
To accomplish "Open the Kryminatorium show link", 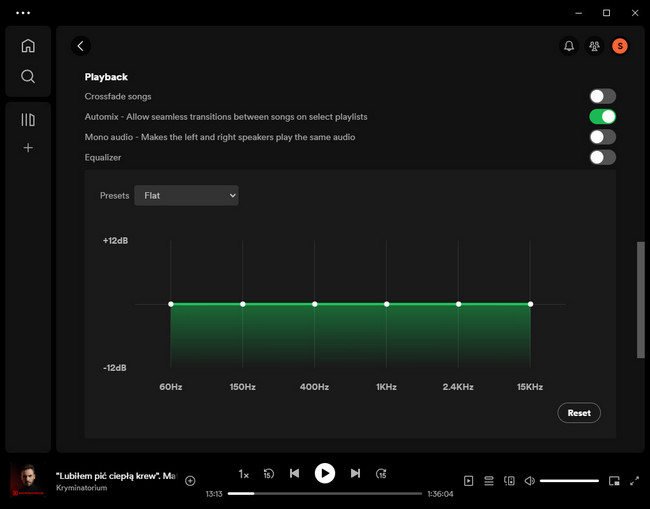I will point(84,487).
